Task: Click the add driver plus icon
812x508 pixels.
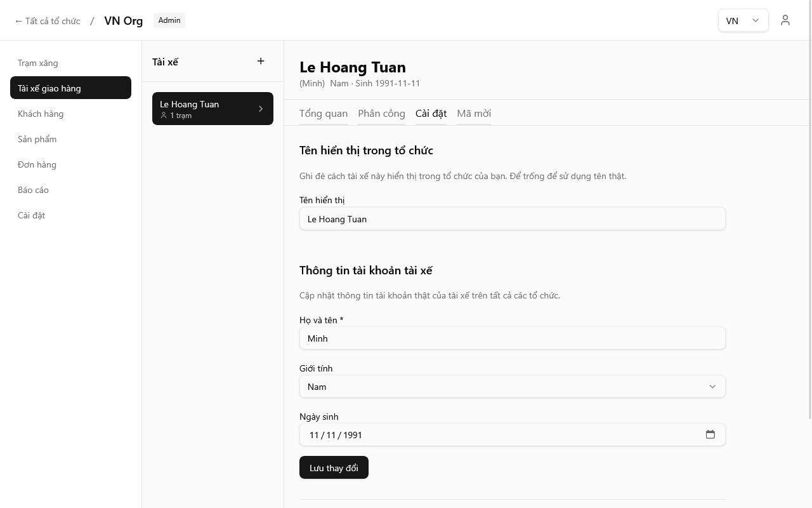Action: [261, 61]
